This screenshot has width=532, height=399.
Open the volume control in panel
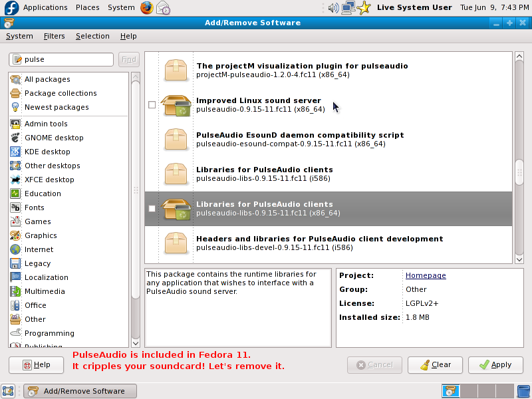point(333,7)
